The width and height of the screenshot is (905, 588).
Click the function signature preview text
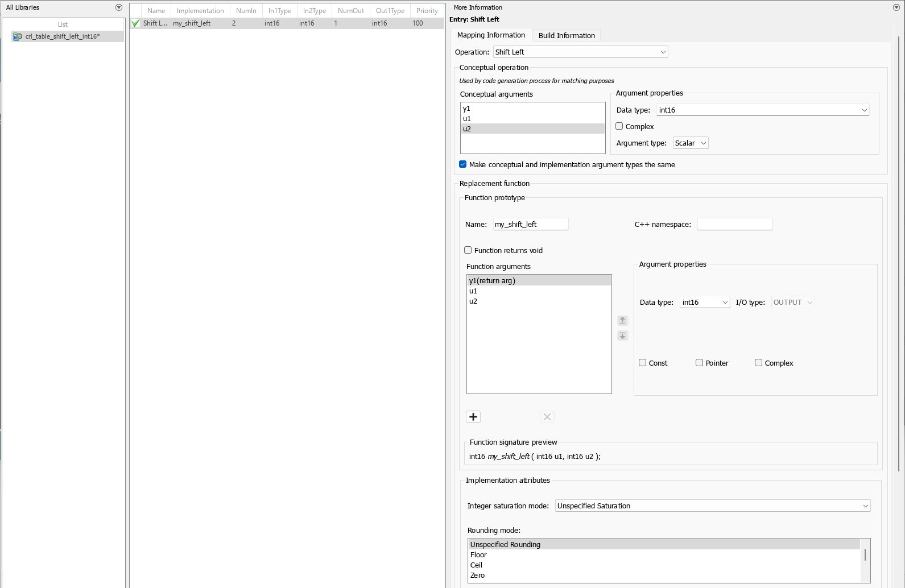[535, 456]
